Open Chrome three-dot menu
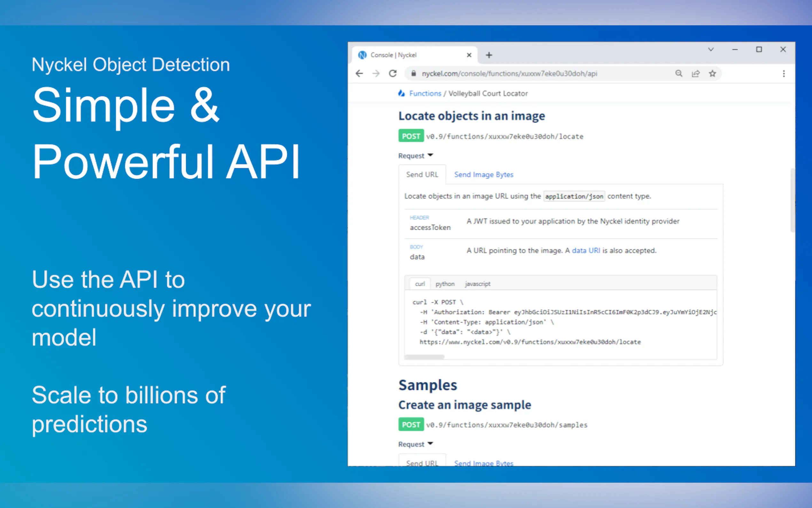812x508 pixels. (784, 74)
